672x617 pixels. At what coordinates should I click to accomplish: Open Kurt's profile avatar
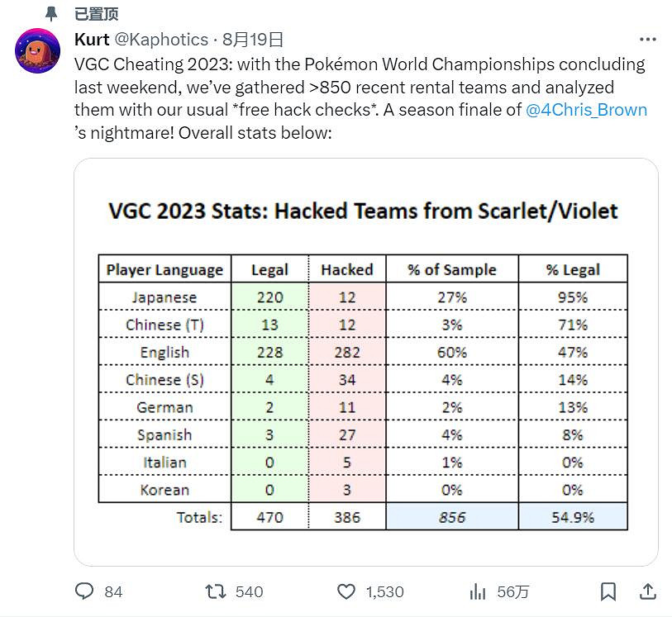tap(37, 50)
